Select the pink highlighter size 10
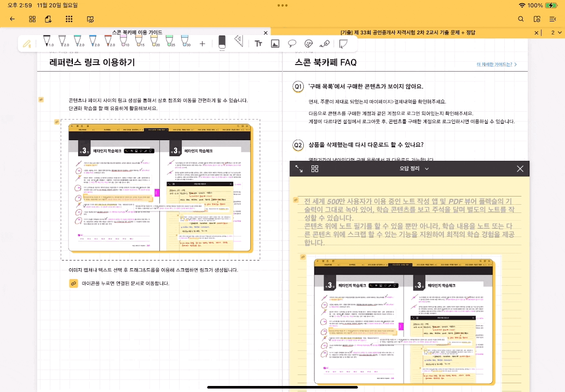Viewport: 565px width, 392px height. [x=124, y=41]
